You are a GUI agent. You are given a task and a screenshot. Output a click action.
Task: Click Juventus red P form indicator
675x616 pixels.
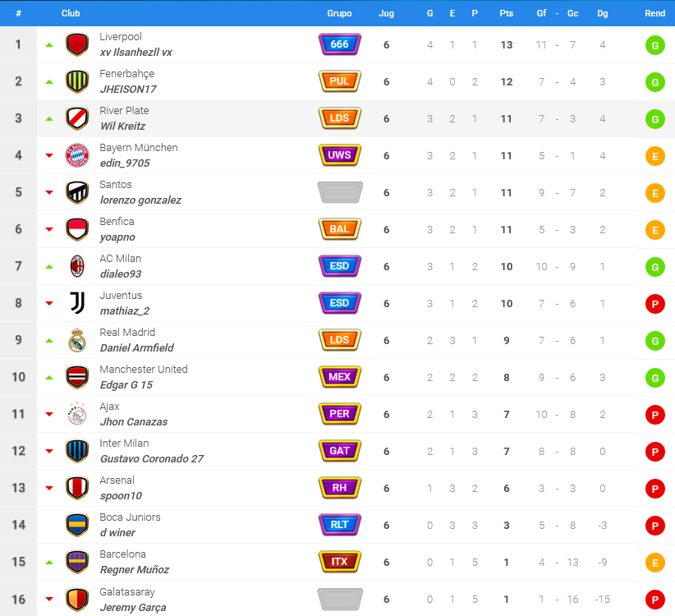(654, 304)
